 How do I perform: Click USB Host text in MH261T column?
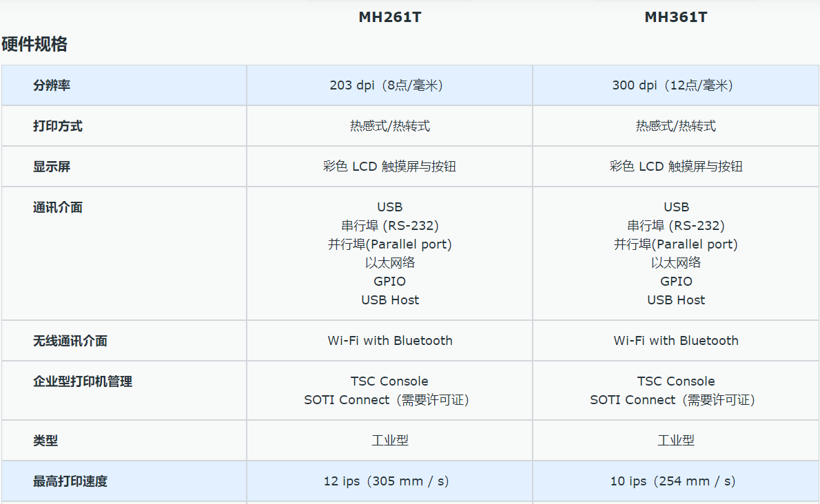[x=389, y=300]
